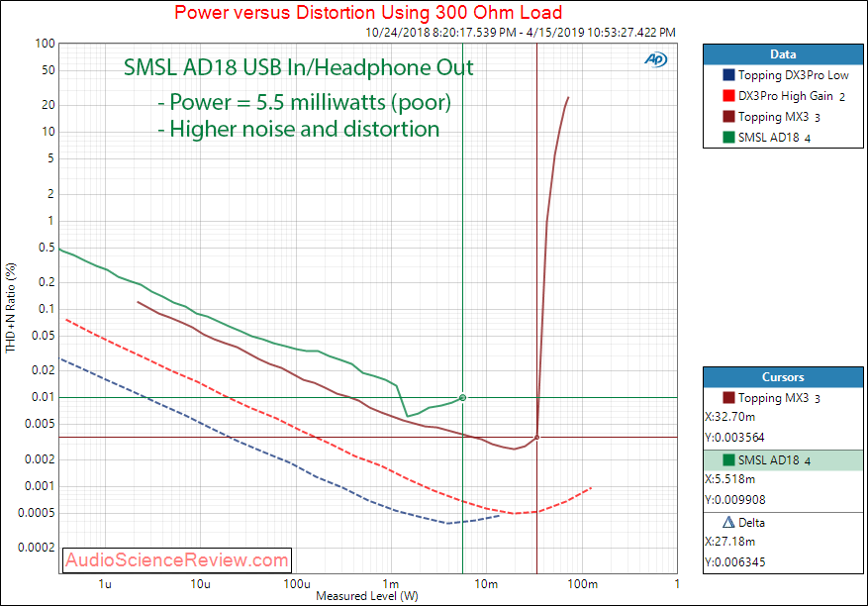Click the "Delta" label in the Cursors panel
The image size is (868, 606).
tap(751, 523)
